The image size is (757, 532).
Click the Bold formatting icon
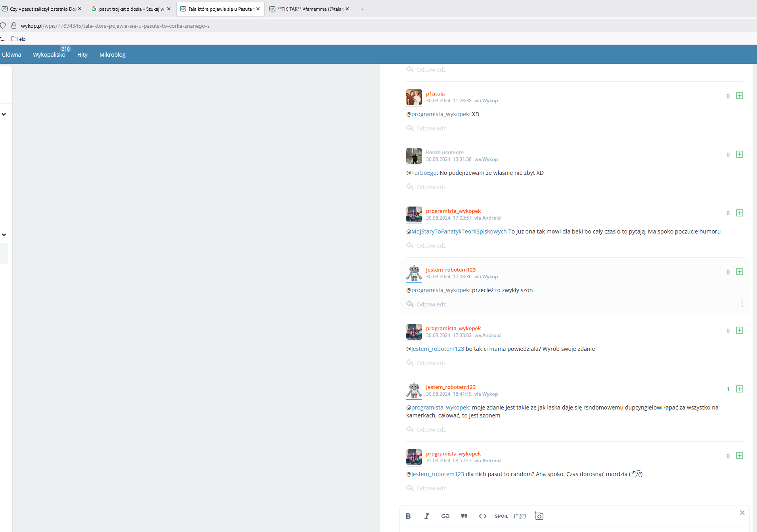408,516
